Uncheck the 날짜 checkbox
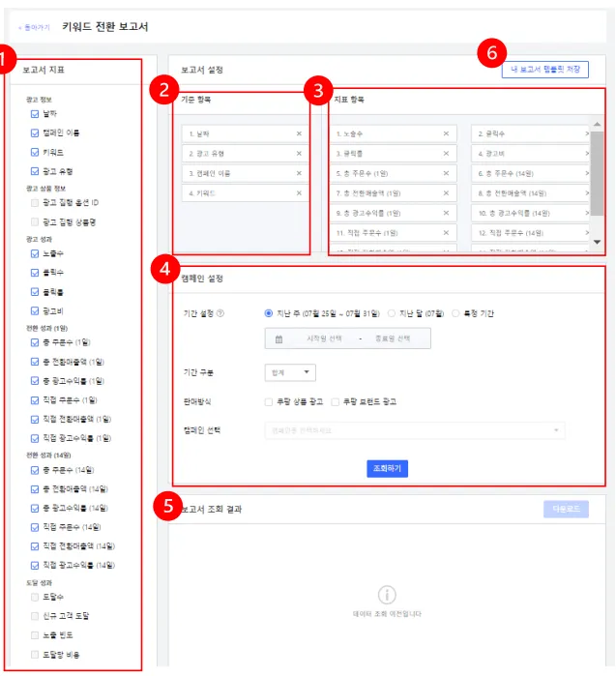Screen dimensions: 616x676 click(35, 114)
